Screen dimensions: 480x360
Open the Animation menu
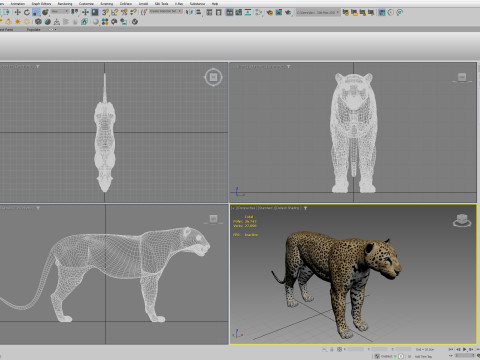(x=18, y=3)
